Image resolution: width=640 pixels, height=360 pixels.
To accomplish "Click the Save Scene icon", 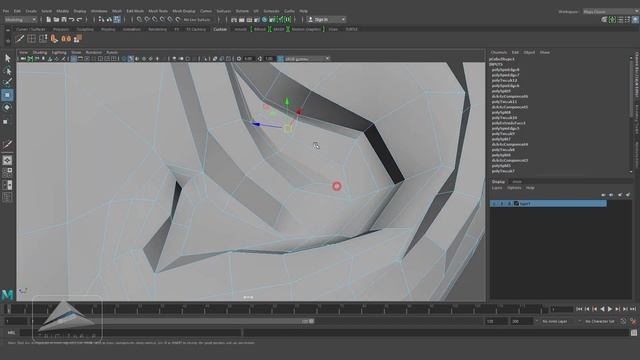I will tap(64, 19).
